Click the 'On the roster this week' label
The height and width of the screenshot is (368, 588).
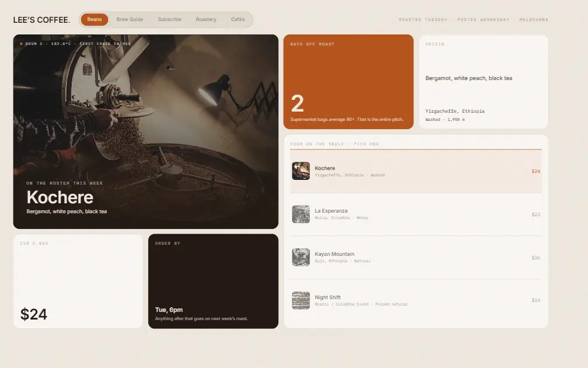click(65, 183)
